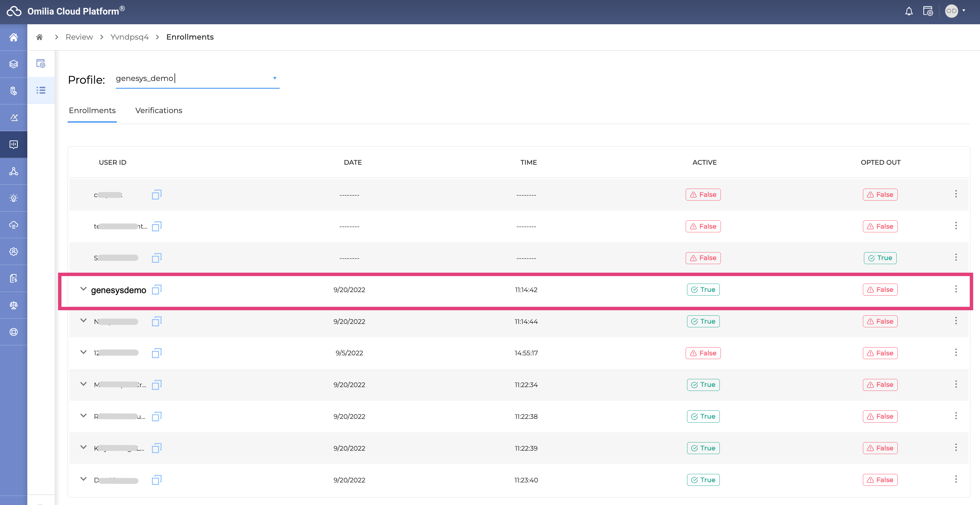Click the settings window icon in top bar
Image resolution: width=980 pixels, height=505 pixels.
point(927,11)
